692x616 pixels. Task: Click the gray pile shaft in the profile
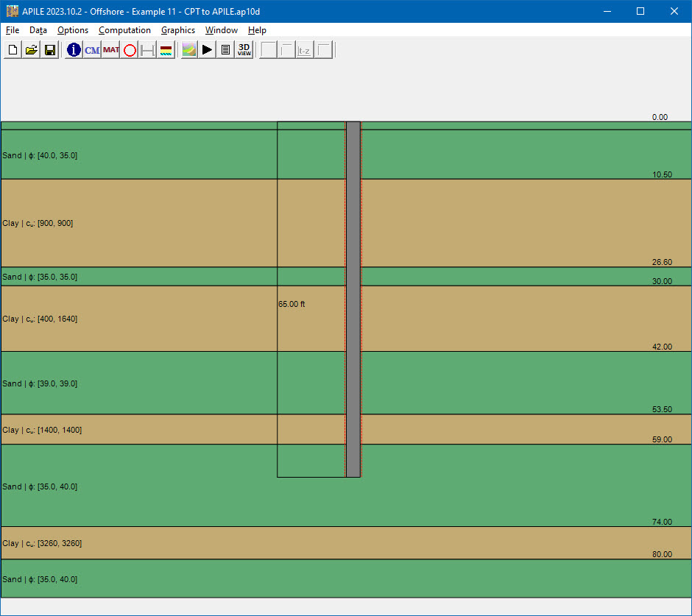353,294
